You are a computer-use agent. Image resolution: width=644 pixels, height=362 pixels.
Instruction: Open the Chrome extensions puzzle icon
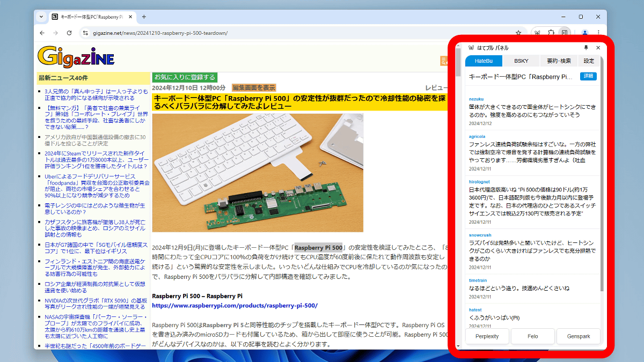coord(551,33)
